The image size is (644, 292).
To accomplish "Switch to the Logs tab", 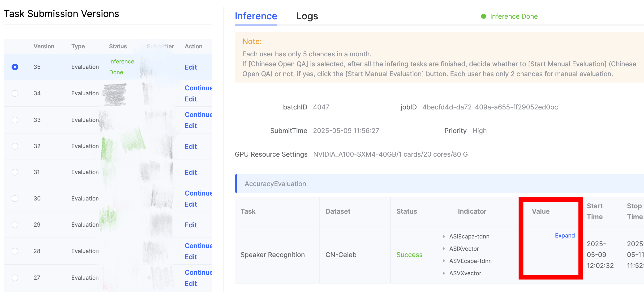I will click(x=307, y=16).
